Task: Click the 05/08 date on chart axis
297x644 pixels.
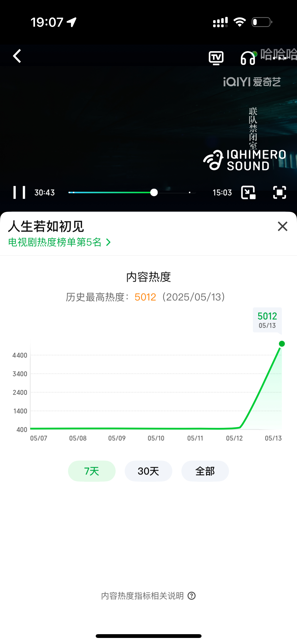Action: [x=78, y=438]
